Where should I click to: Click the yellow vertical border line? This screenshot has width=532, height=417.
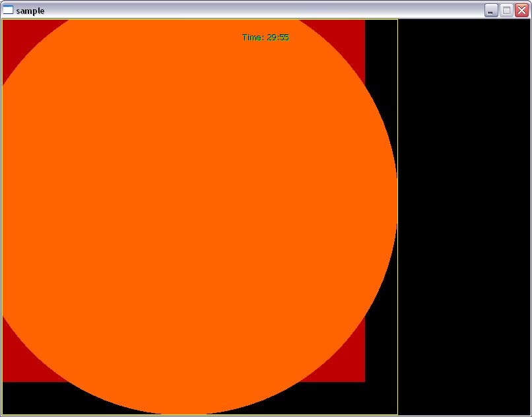tap(397, 264)
